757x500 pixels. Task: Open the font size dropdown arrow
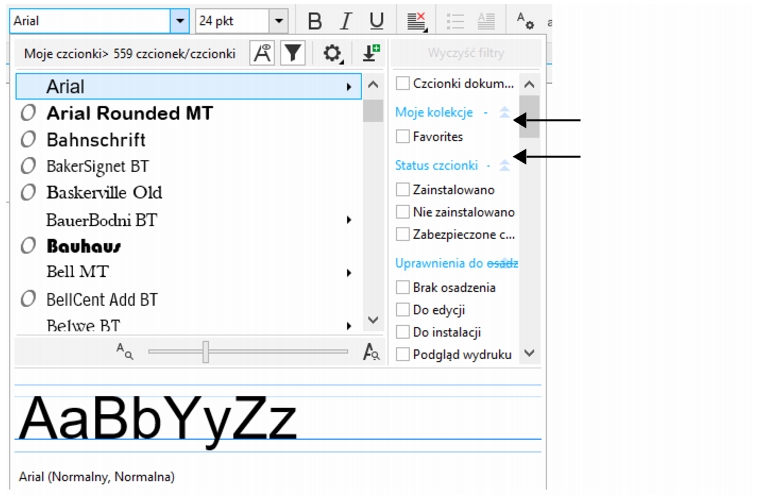279,21
